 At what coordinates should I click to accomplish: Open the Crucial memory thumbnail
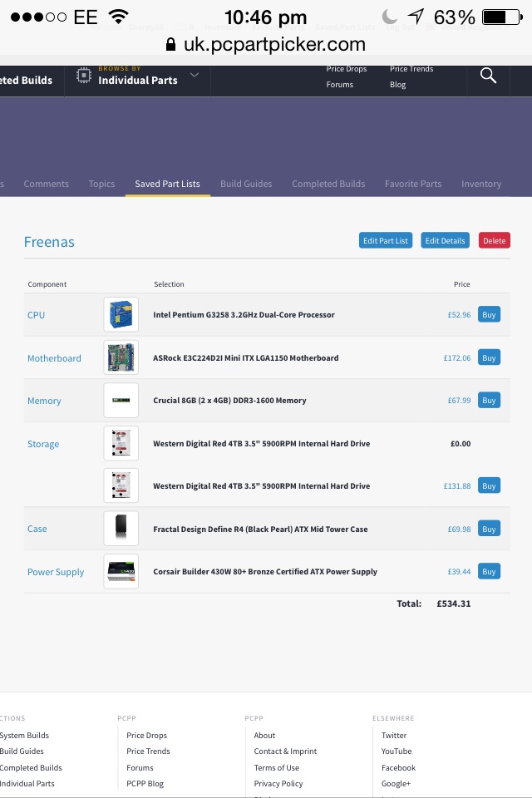pyautogui.click(x=121, y=400)
